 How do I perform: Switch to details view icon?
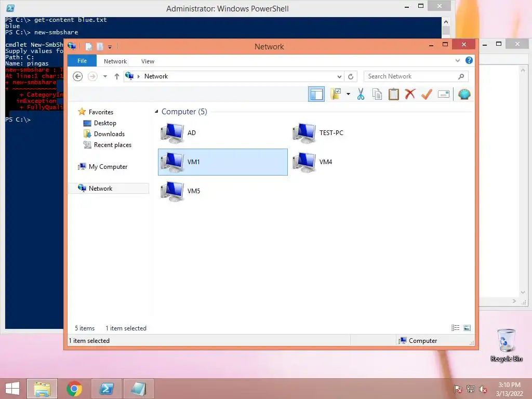pos(455,328)
